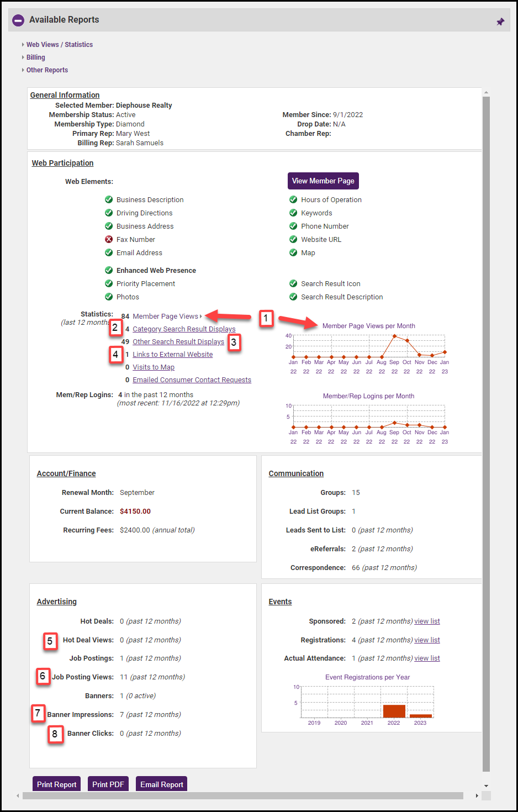Click the green check beside Business Description
This screenshot has height=812, width=518.
click(109, 199)
